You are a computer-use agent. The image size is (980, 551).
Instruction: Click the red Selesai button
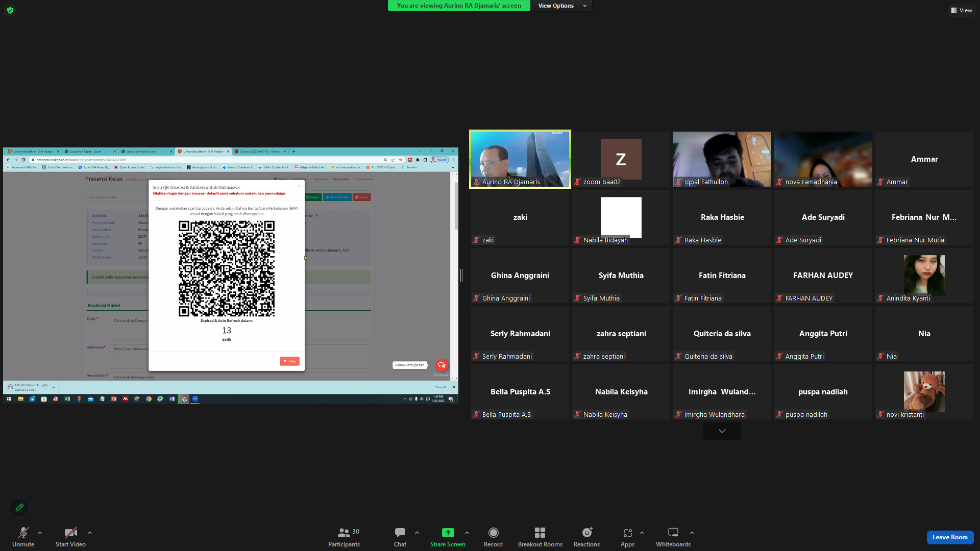362,197
